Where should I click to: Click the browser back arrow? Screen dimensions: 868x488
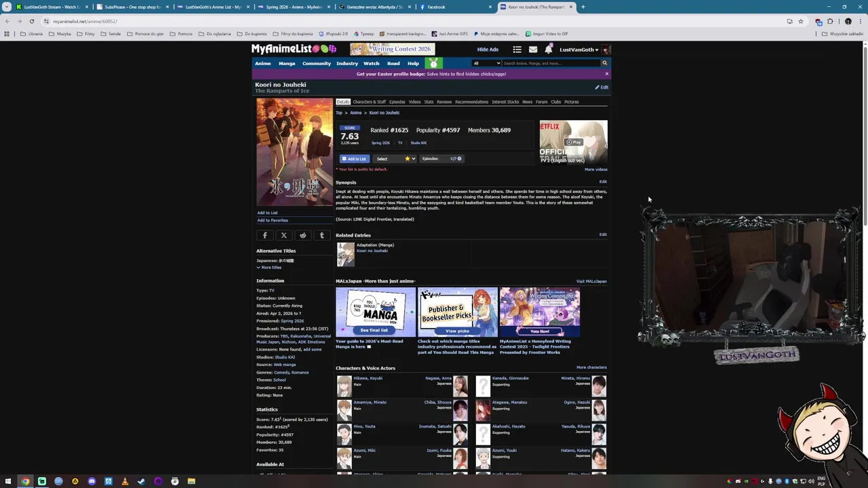[x=8, y=21]
